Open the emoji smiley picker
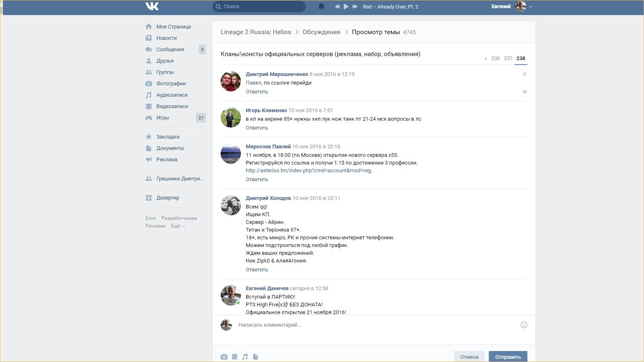This screenshot has width=644, height=362. coord(524,325)
